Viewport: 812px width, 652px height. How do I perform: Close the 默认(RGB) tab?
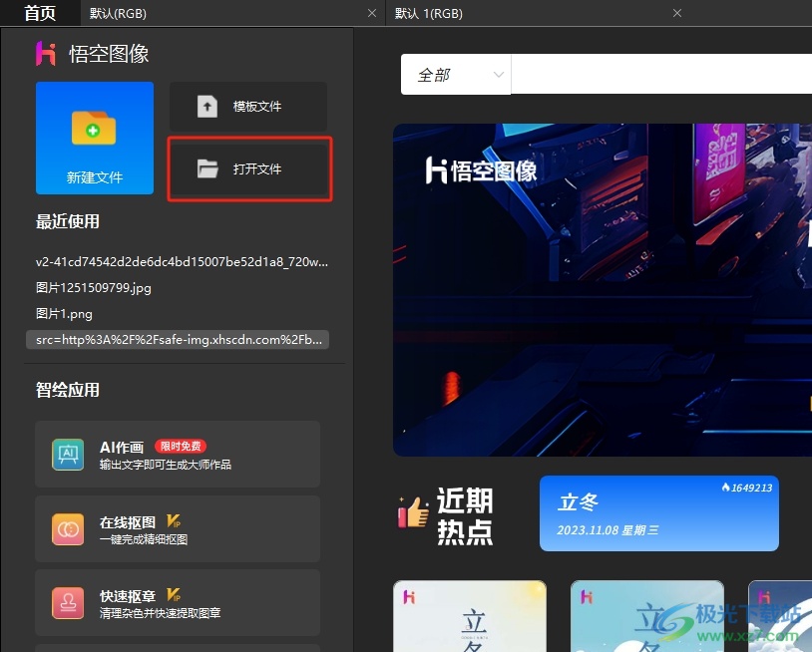point(372,13)
